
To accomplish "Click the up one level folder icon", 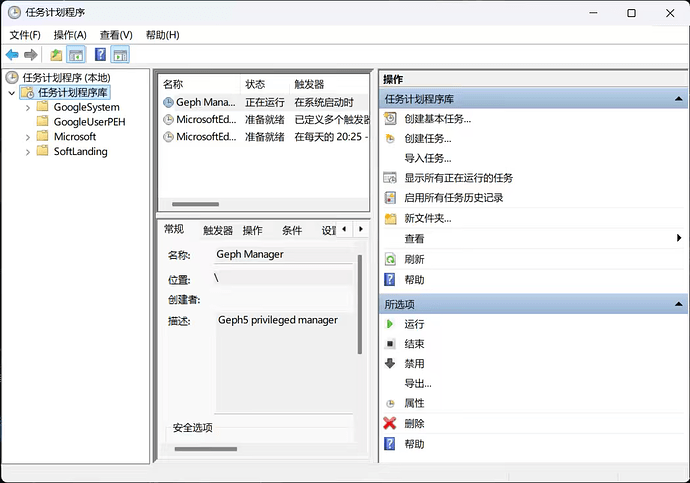I will click(56, 55).
